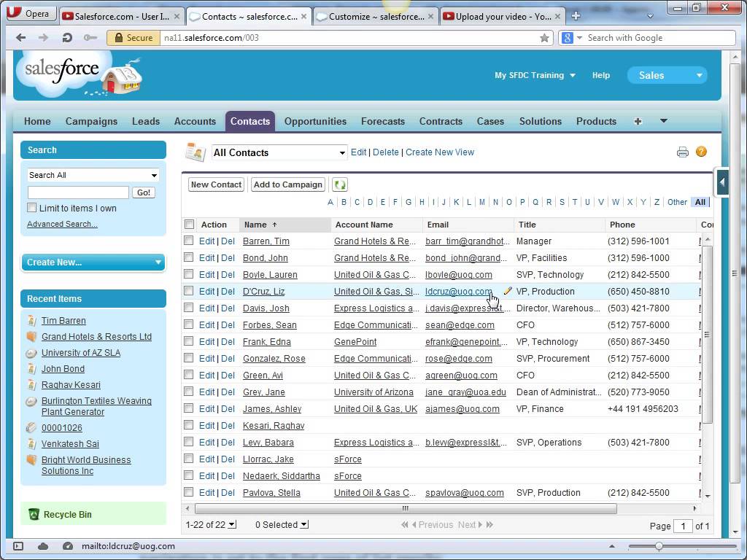The height and width of the screenshot is (560, 747).
Task: Open the Search All dropdown
Action: 93,175
